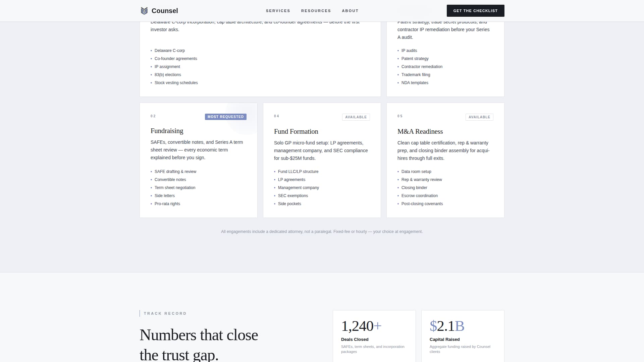
Task: Select the Fundraising service card heading
Action: click(167, 131)
